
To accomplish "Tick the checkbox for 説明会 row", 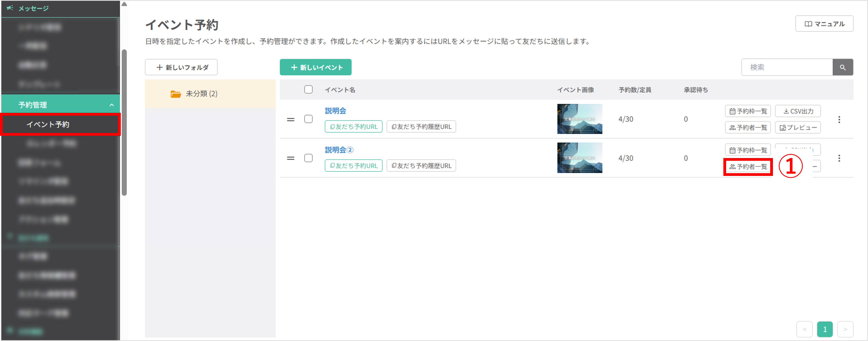I will coord(308,119).
